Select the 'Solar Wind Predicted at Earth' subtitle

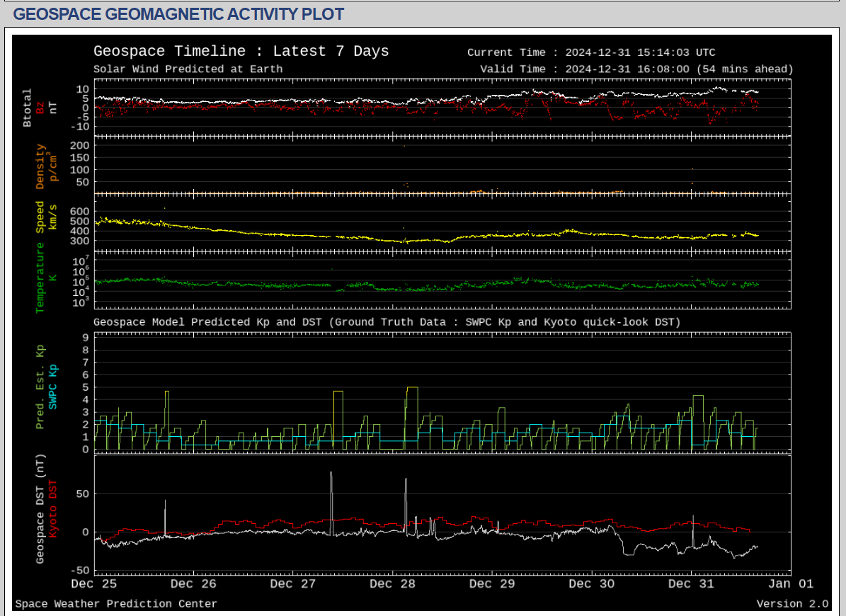pyautogui.click(x=188, y=69)
